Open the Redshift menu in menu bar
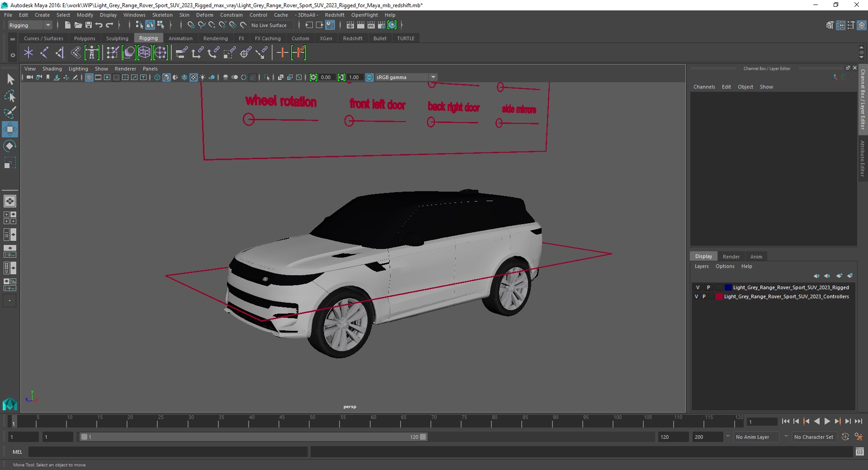 click(335, 15)
